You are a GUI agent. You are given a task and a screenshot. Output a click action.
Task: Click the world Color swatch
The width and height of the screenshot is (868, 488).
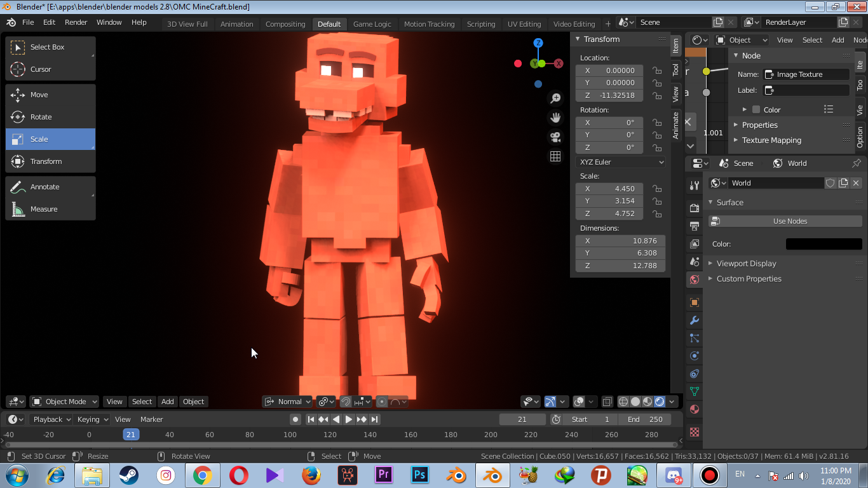[824, 244]
